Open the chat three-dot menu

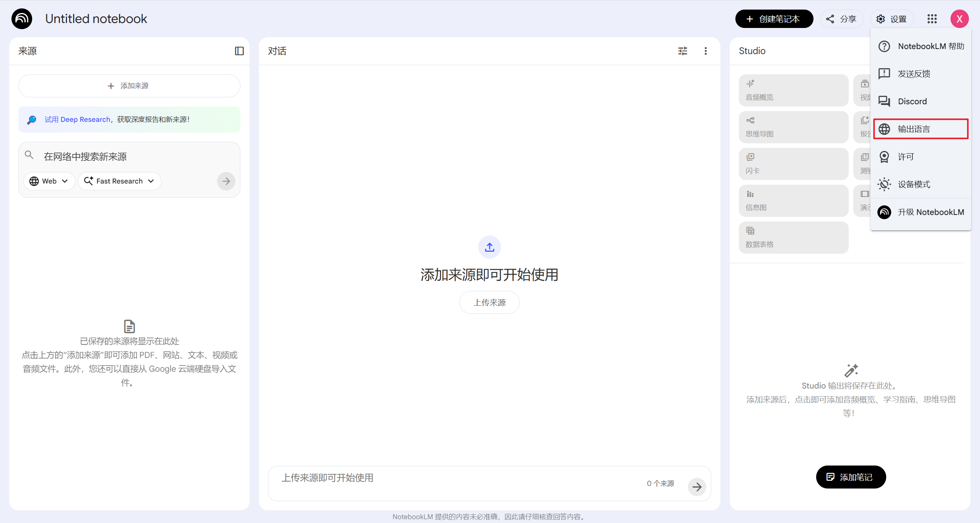click(x=706, y=51)
